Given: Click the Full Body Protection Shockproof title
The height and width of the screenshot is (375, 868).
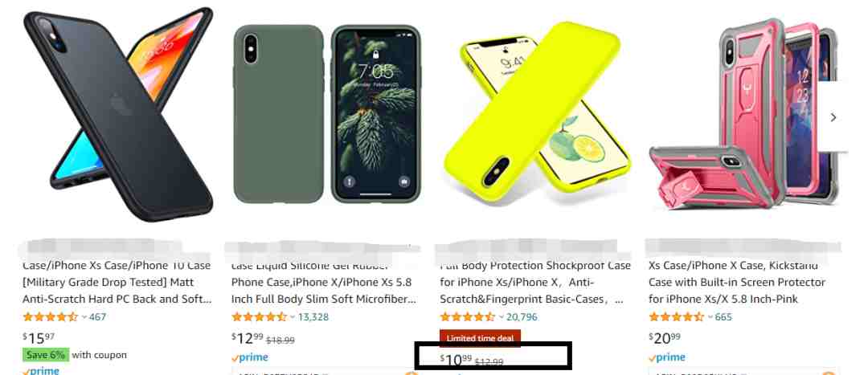Looking at the screenshot, I should pos(534,282).
